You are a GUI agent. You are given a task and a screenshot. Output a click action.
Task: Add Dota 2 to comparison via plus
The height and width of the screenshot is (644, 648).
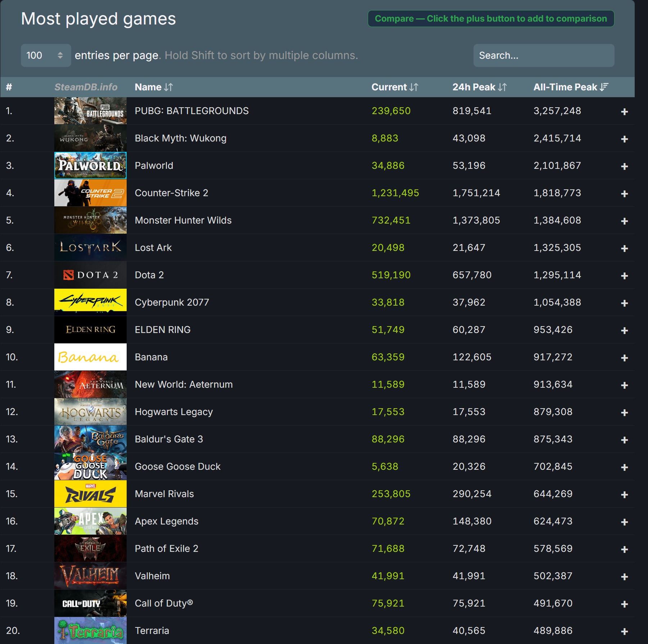[x=624, y=276]
